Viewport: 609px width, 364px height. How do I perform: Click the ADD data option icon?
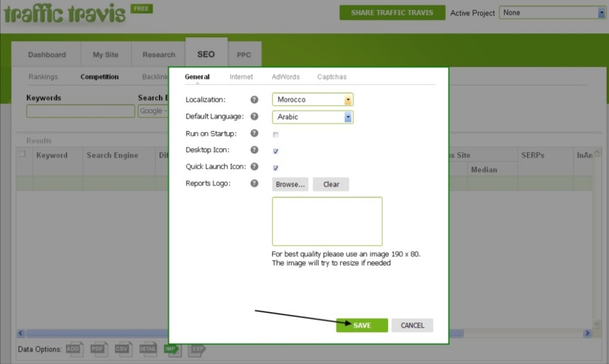tap(74, 349)
